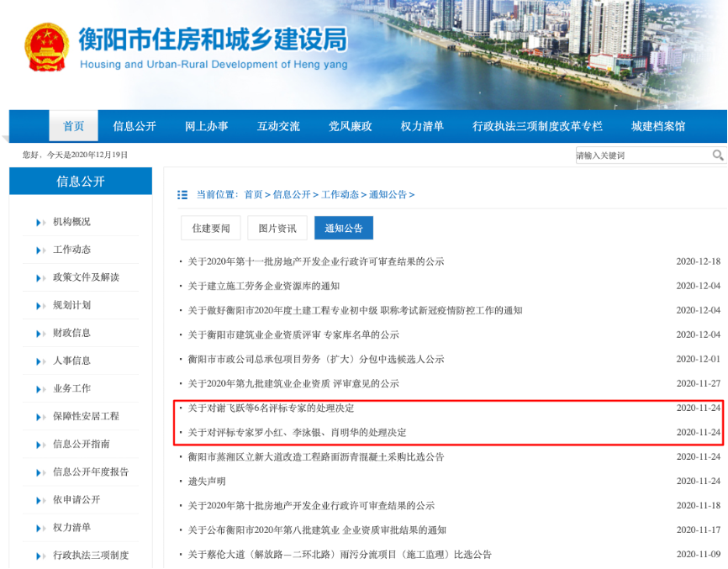Click breadcrumb link 工作动态
The image size is (728, 569).
[340, 194]
